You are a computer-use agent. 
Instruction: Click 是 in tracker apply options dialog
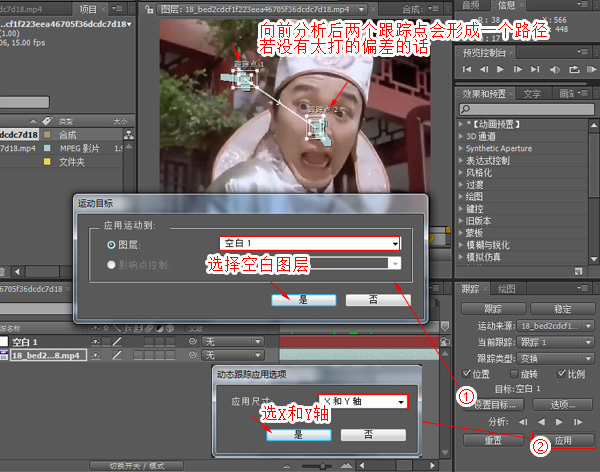[298, 435]
